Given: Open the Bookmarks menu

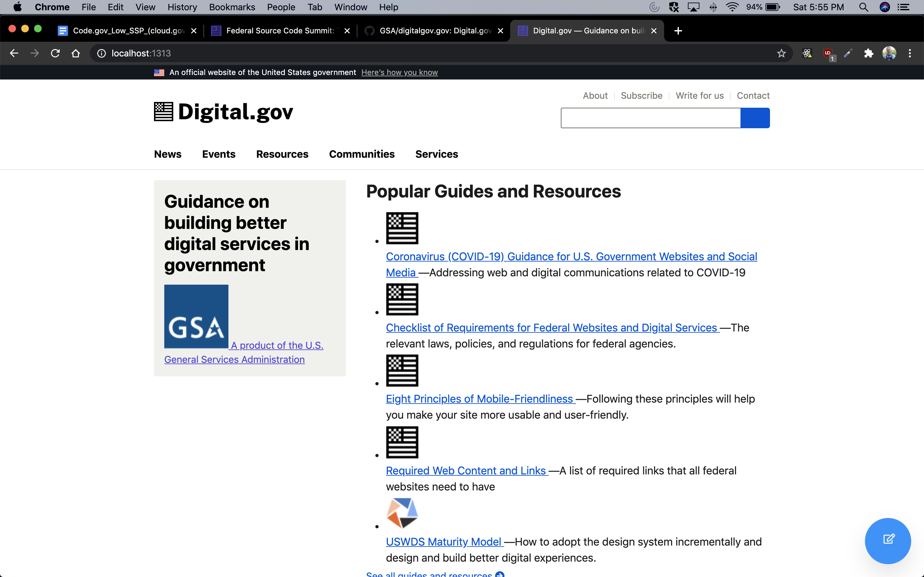Looking at the screenshot, I should (x=232, y=7).
